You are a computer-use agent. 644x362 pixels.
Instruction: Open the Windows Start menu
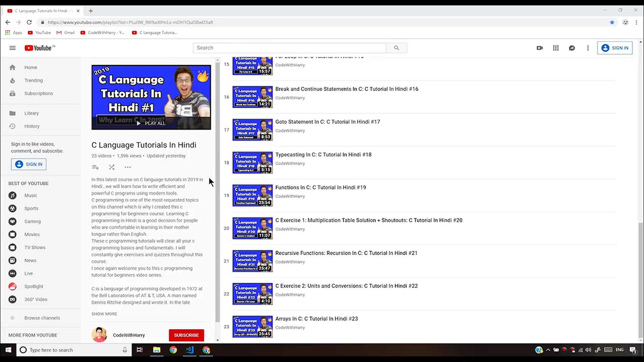(8, 350)
